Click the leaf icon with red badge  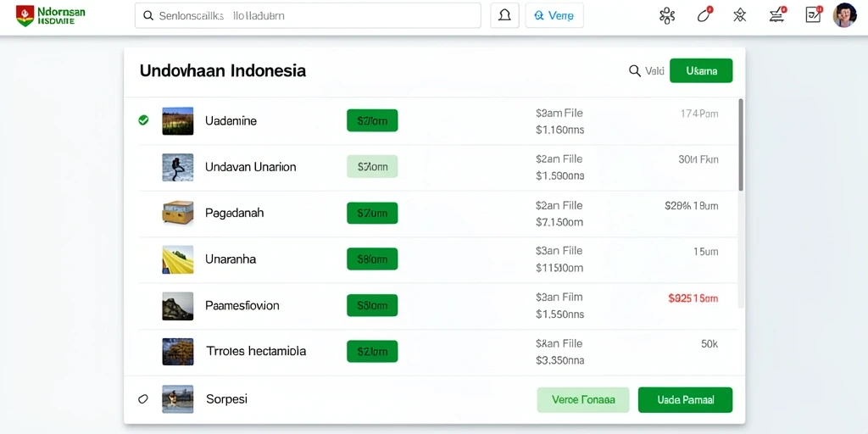(x=704, y=15)
